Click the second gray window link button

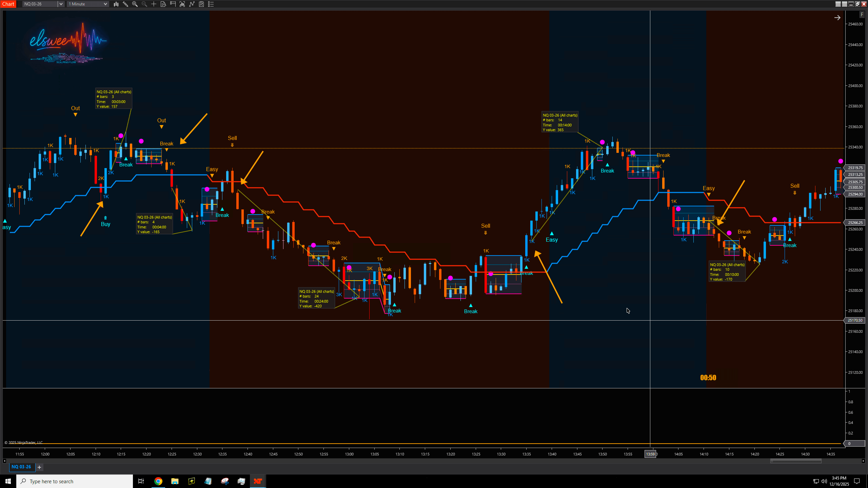tap(844, 4)
